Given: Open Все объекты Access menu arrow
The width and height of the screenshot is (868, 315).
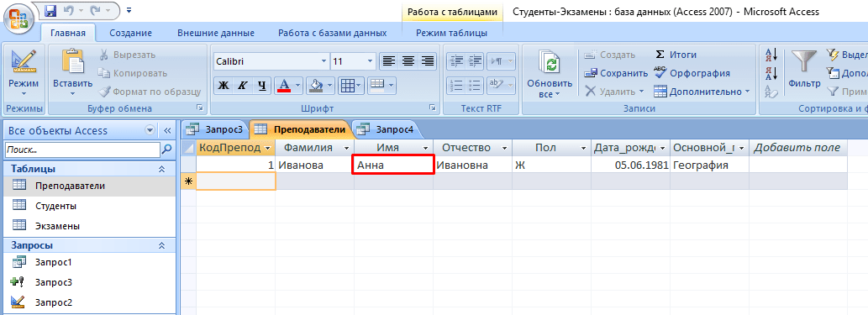Looking at the screenshot, I should pos(150,131).
